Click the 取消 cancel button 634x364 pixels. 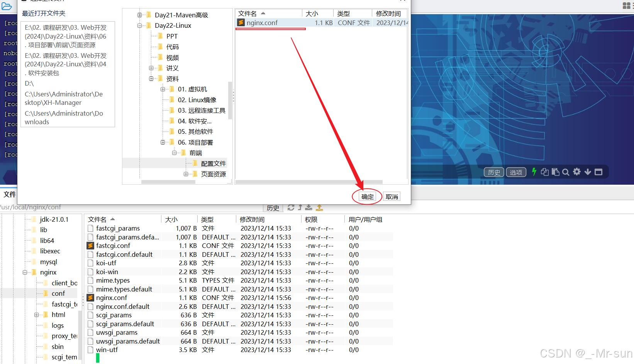pyautogui.click(x=392, y=197)
